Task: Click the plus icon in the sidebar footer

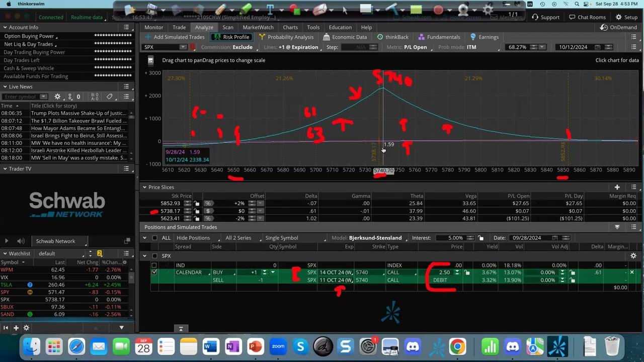Action: 16,328
